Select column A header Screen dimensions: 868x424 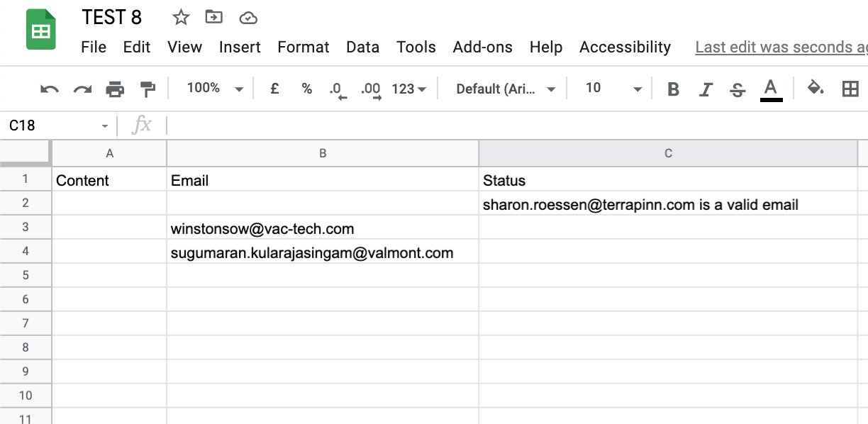pyautogui.click(x=109, y=153)
